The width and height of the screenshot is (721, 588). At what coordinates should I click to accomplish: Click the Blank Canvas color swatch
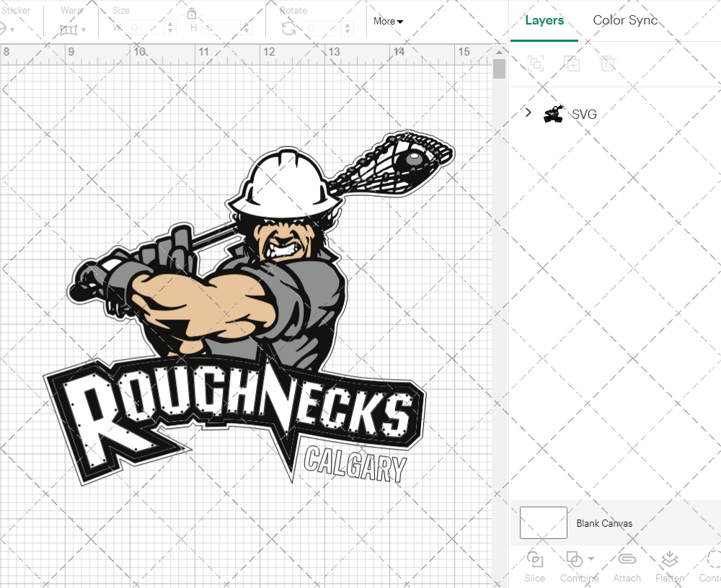click(544, 523)
